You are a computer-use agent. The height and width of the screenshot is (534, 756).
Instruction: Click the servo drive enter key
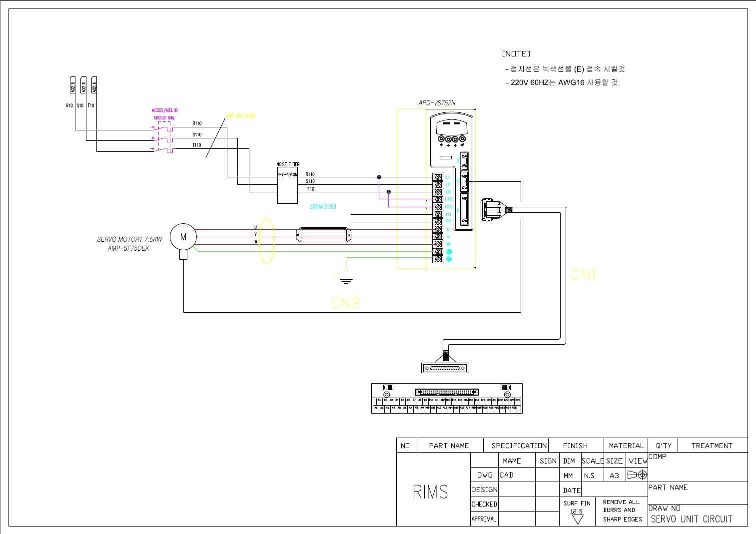pos(463,139)
